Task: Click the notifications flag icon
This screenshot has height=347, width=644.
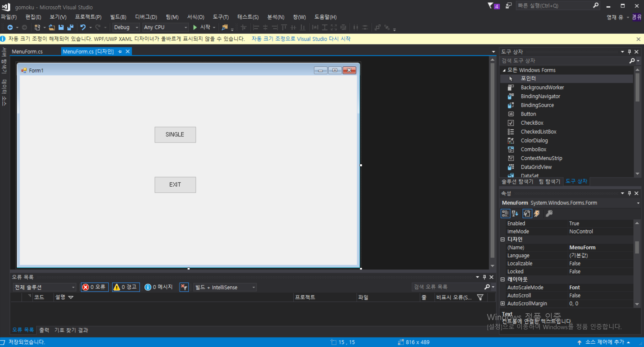Action: tap(491, 6)
